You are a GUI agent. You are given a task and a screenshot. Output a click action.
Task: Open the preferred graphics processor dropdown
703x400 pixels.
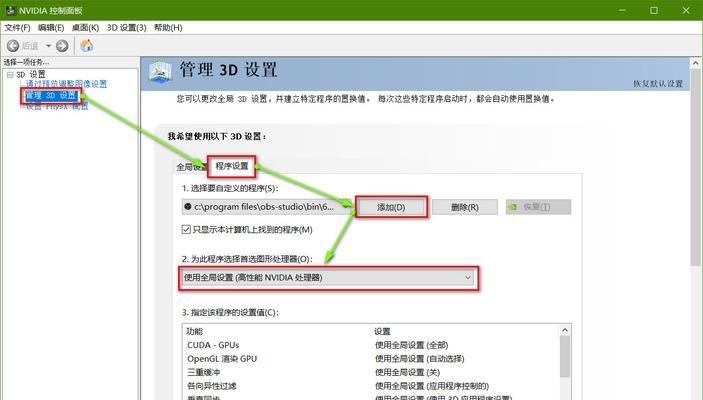tap(328, 278)
